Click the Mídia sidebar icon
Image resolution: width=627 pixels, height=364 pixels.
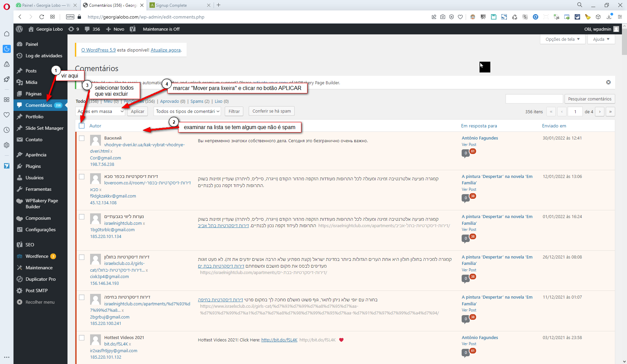[20, 82]
